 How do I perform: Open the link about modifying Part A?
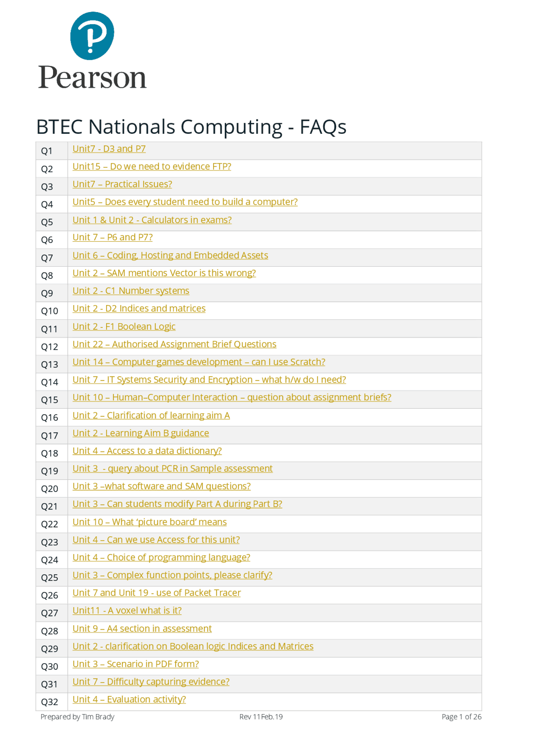click(177, 504)
